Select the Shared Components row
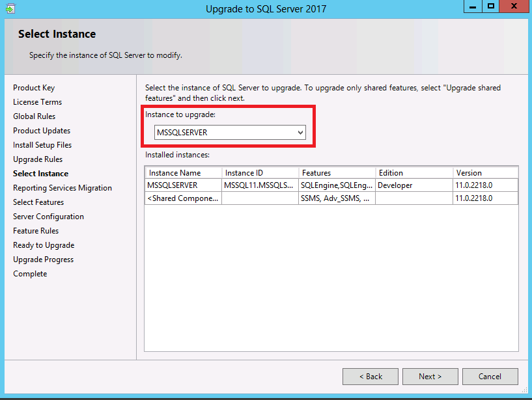The image size is (532, 400). pos(331,198)
